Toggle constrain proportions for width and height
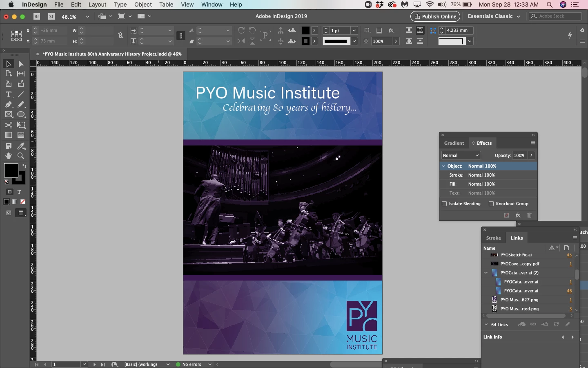The width and height of the screenshot is (588, 368). click(120, 36)
